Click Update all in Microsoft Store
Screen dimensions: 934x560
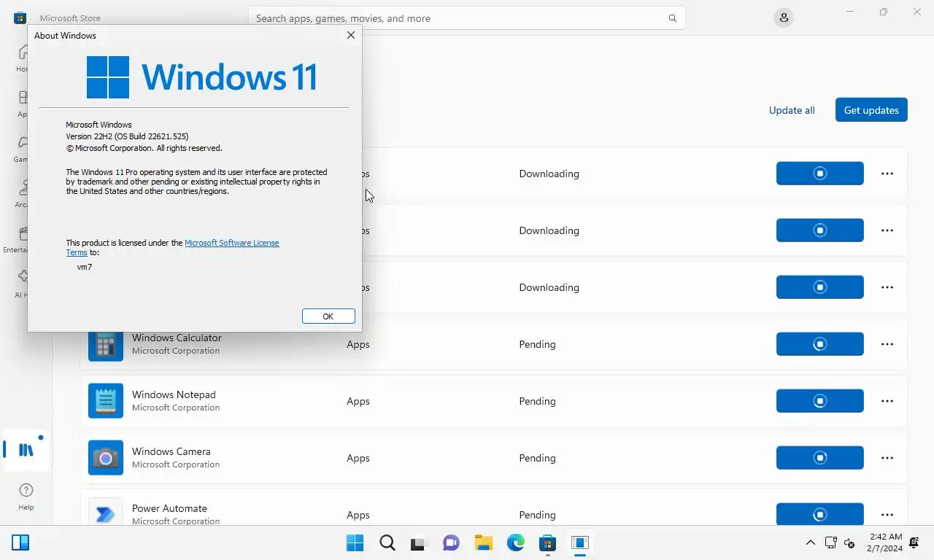(792, 110)
